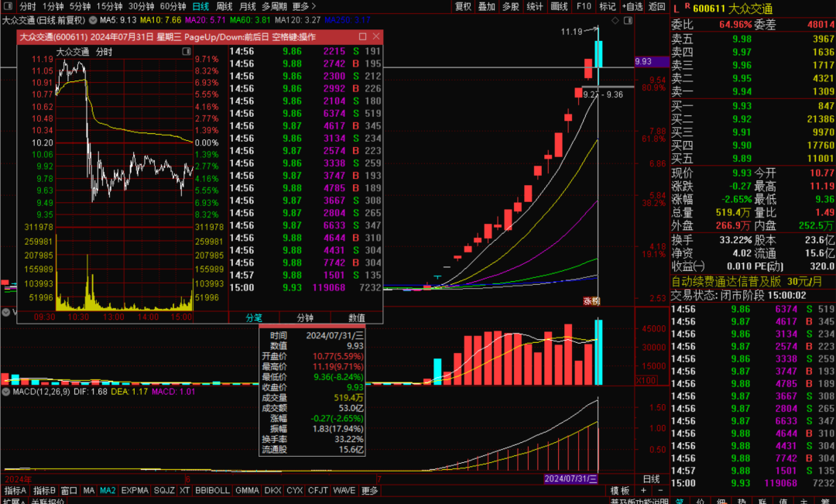Click the 卖一 ask price 9.94 row
836x504 pixels.
(x=753, y=91)
